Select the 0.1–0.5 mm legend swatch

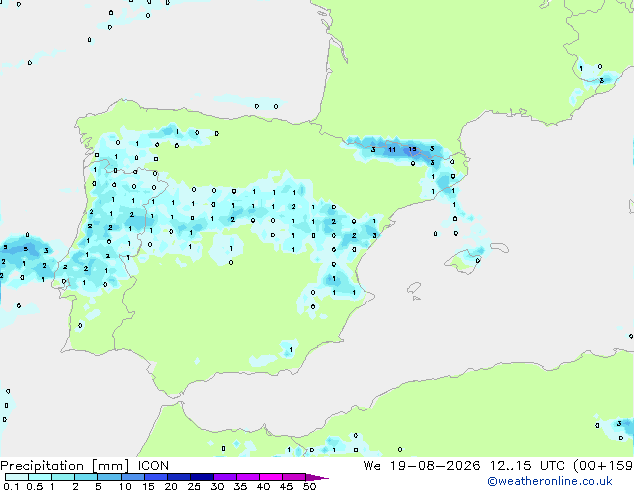click(x=17, y=477)
